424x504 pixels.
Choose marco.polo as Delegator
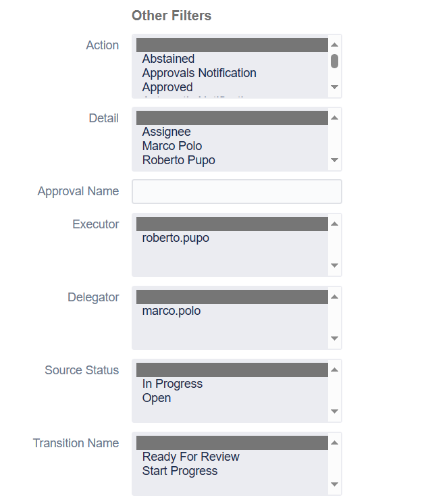point(171,311)
